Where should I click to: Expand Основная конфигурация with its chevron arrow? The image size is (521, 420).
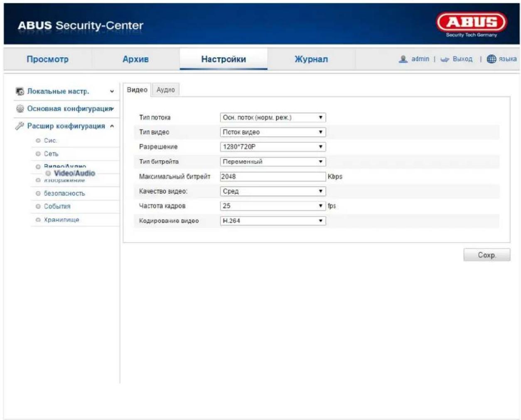[x=113, y=109]
